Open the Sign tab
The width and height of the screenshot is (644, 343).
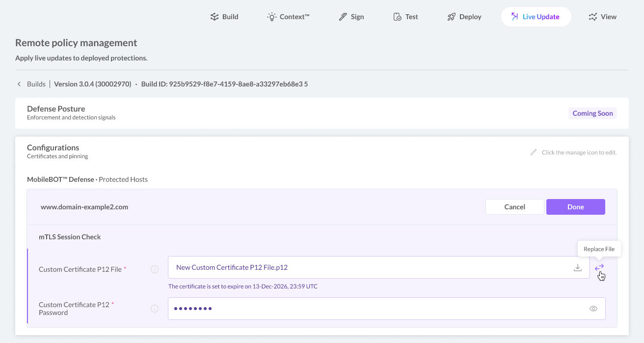351,17
